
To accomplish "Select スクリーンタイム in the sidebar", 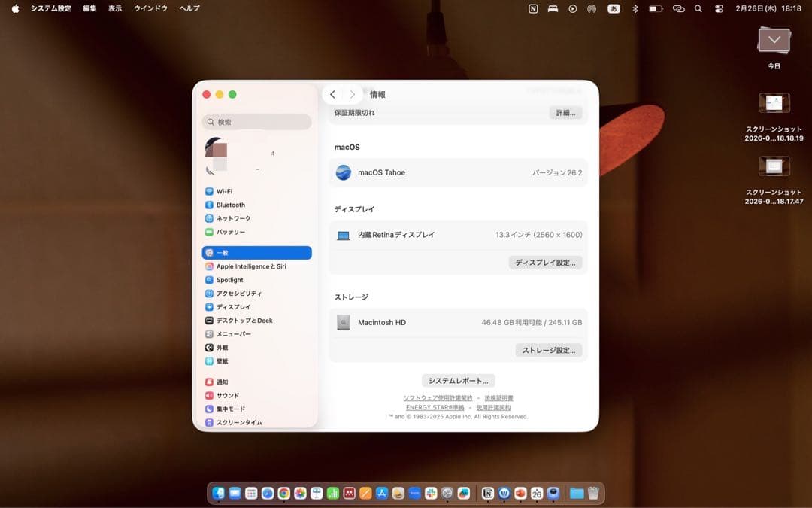I will (x=256, y=422).
